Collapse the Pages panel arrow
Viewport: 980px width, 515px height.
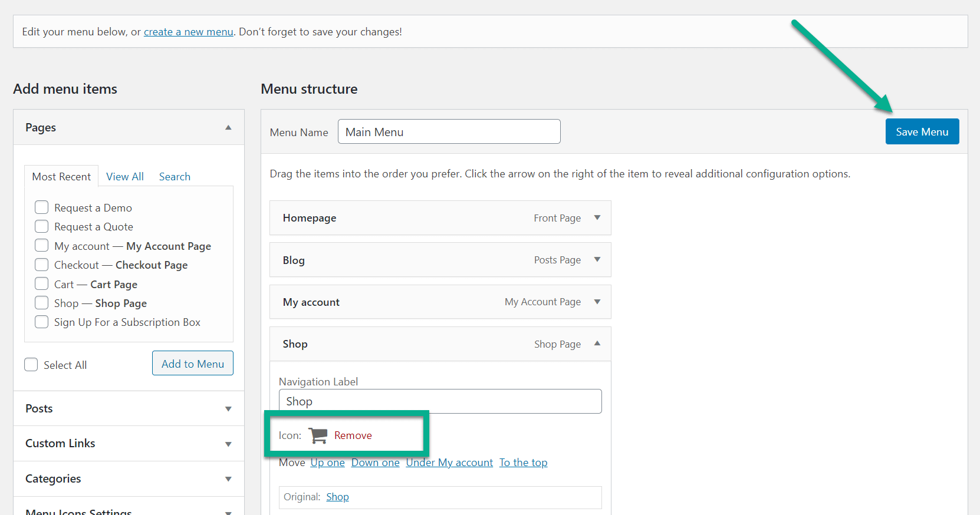point(228,128)
